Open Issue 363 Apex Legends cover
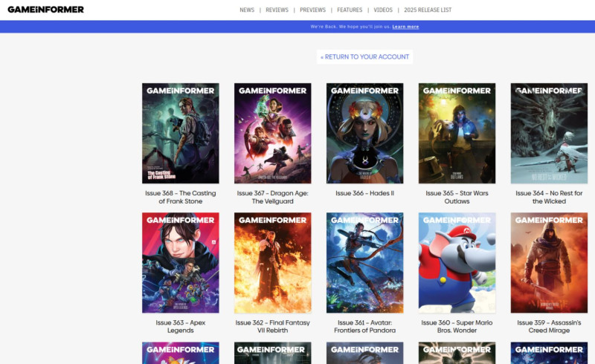 (181, 263)
